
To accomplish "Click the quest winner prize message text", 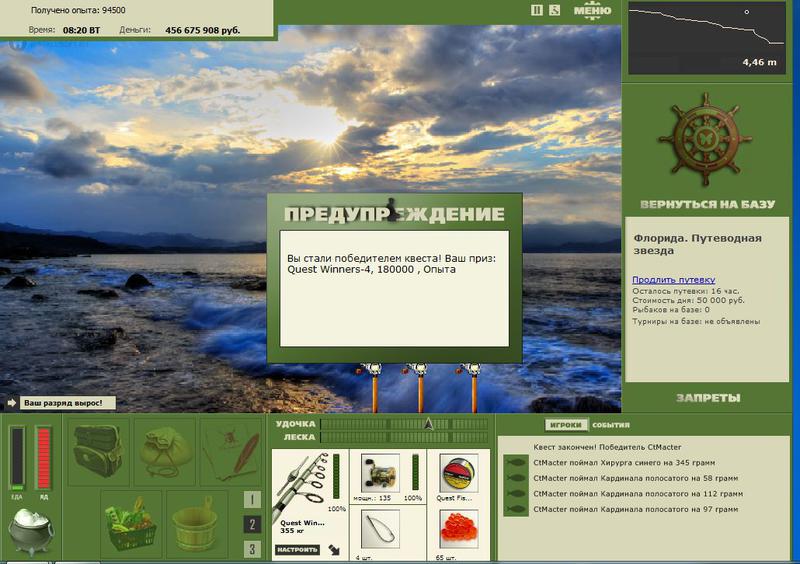I will pyautogui.click(x=391, y=264).
